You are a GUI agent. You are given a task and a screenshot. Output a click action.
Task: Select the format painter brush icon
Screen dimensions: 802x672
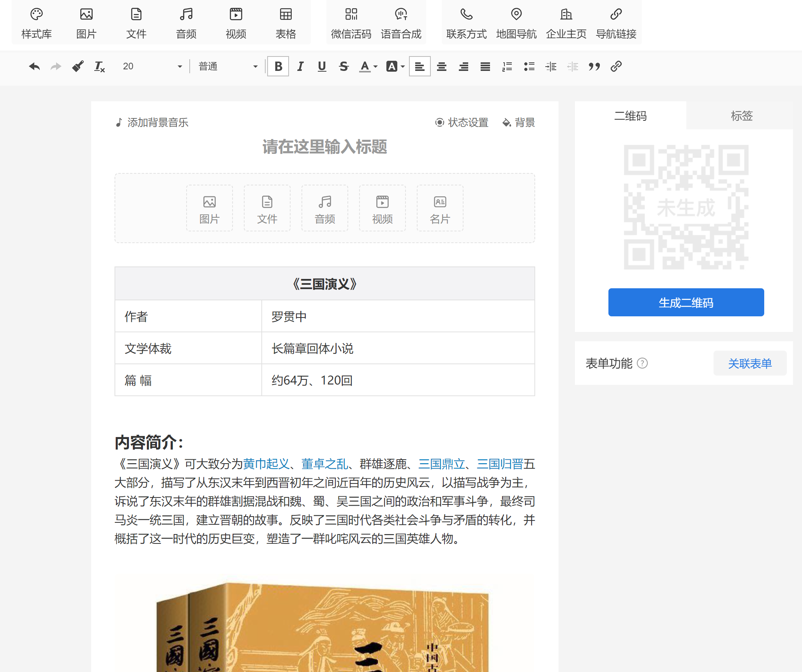78,67
